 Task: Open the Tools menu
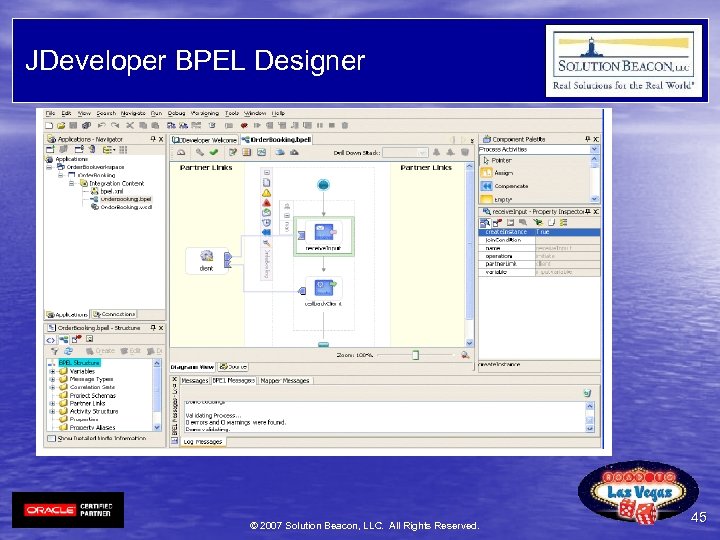click(x=232, y=113)
